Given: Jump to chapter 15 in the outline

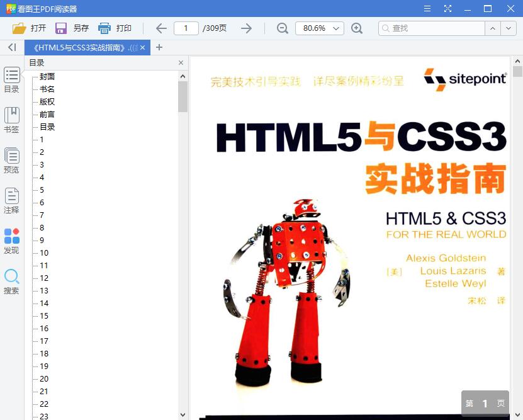Looking at the screenshot, I should pos(44,316).
